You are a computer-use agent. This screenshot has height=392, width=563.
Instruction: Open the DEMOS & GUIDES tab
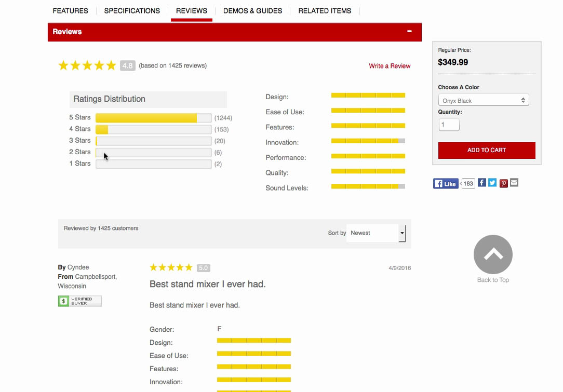(252, 10)
